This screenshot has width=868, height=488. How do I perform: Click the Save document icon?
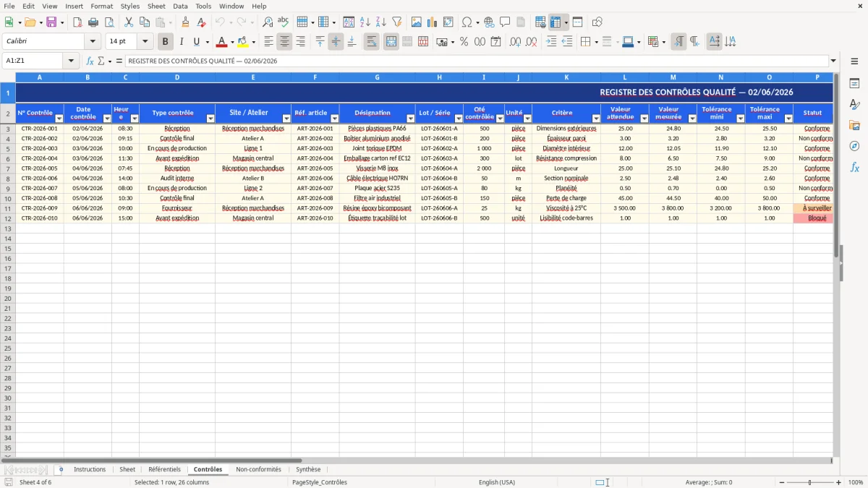tap(51, 22)
